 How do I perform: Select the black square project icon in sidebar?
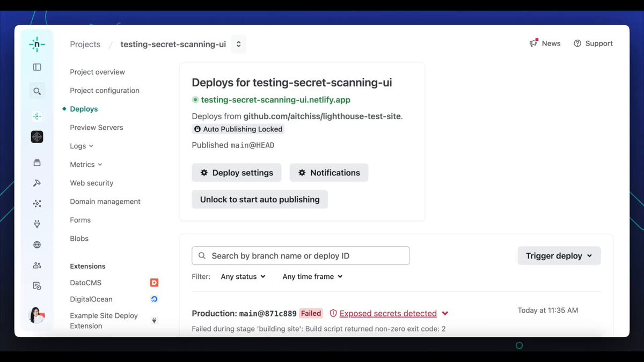tap(37, 137)
